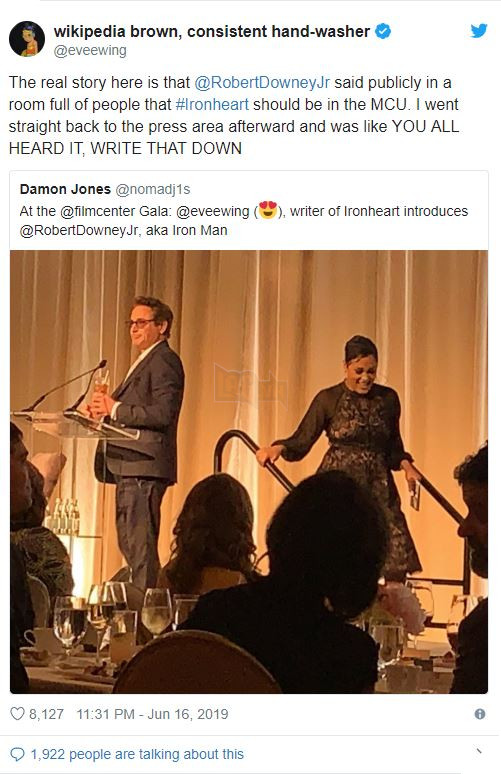Like the tweet with heart icon
501x774 pixels.
tap(17, 714)
